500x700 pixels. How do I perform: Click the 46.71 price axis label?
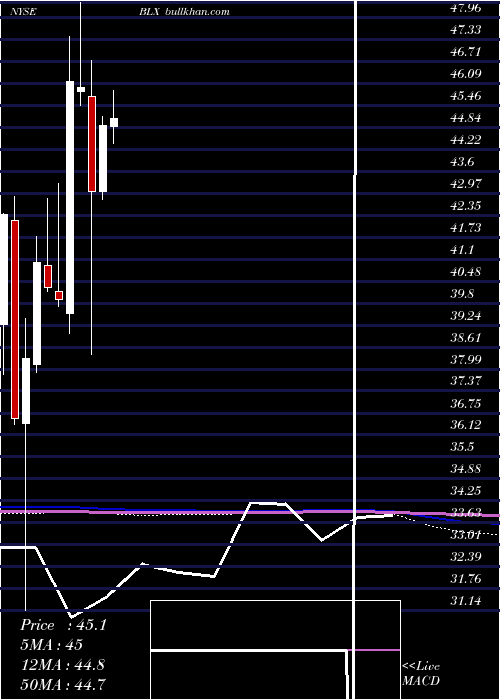(466, 52)
